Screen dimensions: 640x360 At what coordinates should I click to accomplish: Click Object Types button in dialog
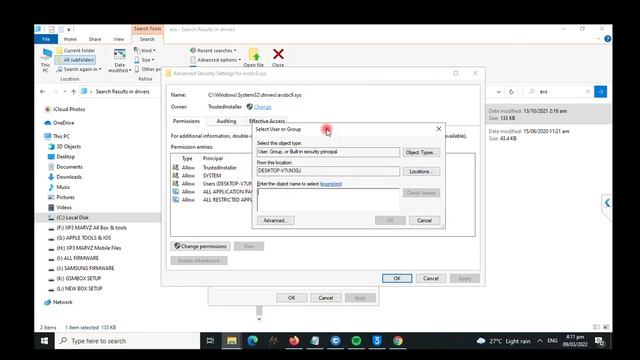[421, 152]
